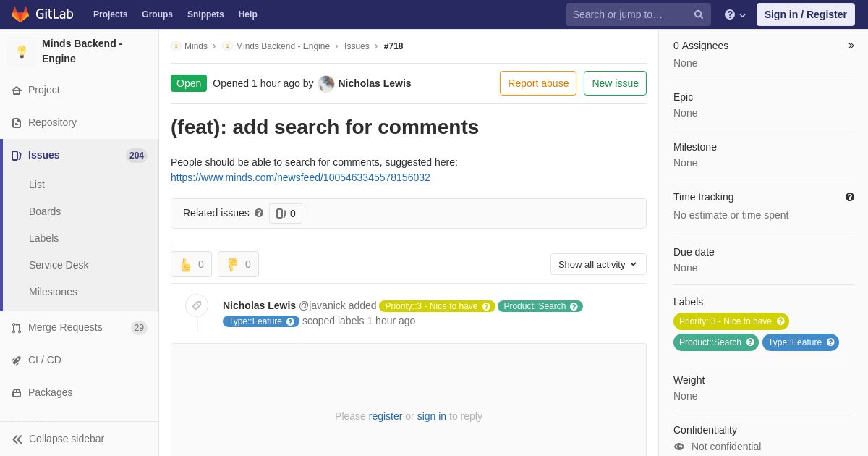
Task: Click the New issue button
Action: (x=615, y=83)
